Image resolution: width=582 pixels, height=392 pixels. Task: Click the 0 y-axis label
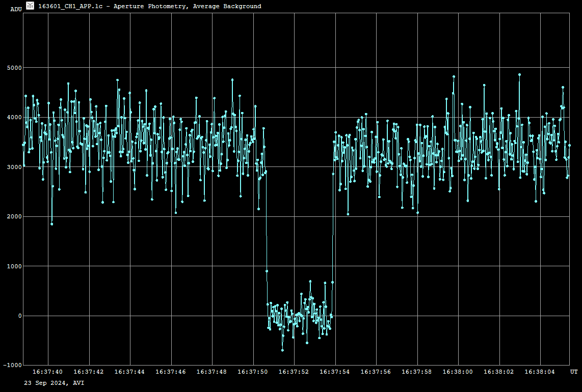point(20,316)
